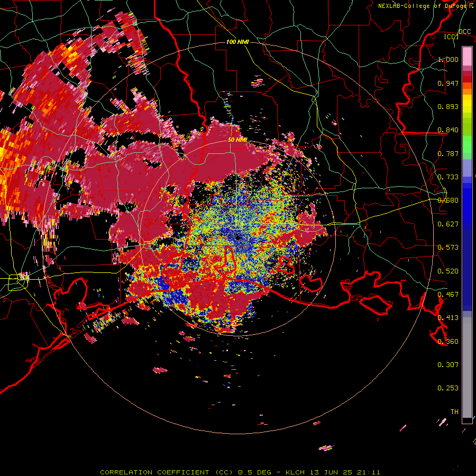This screenshot has height=476, width=476.
Task: Select the 0.893 value on the color scale
Action: [x=448, y=106]
